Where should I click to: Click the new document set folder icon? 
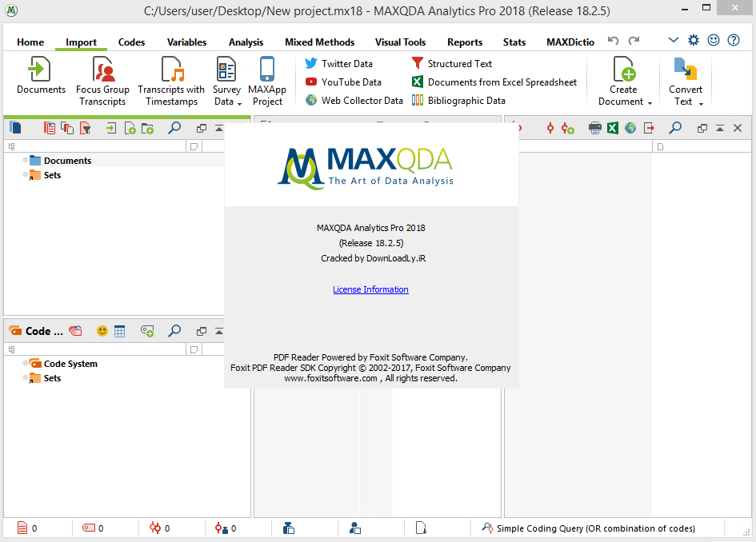point(147,128)
